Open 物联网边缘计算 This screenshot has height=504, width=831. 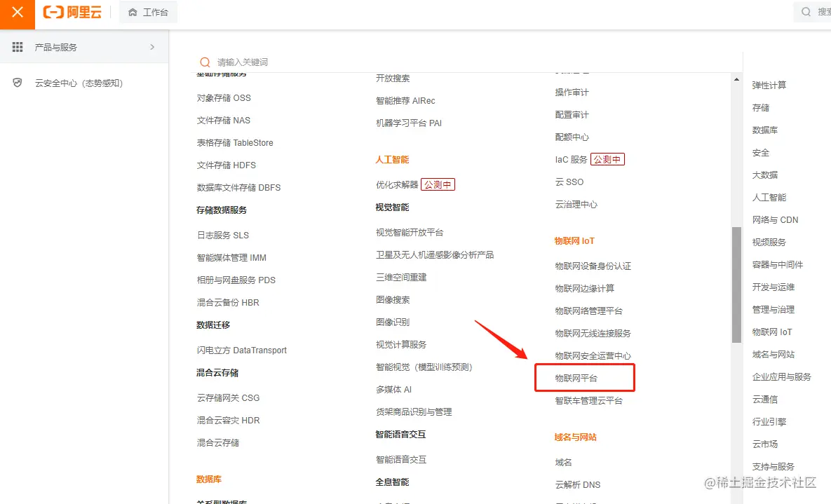click(x=585, y=288)
